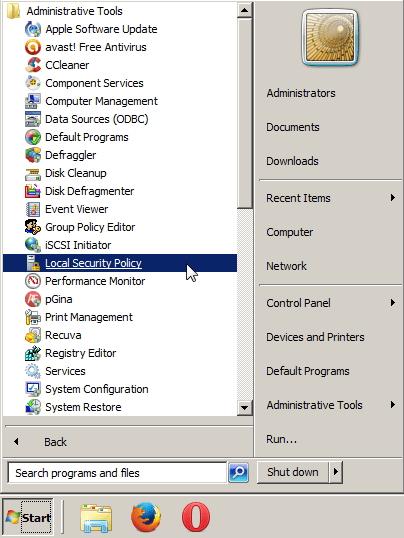404x538 pixels.
Task: Go Back to the previous menu
Action: pos(55,442)
